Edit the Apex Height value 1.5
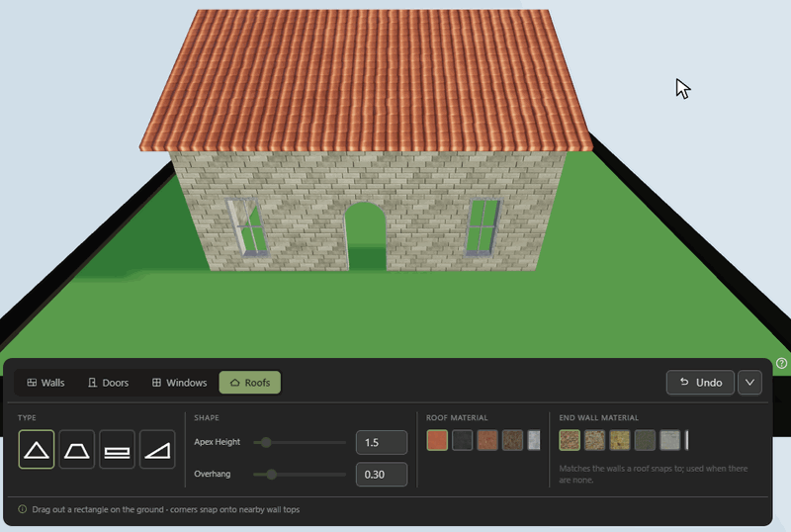This screenshot has width=791, height=532. point(382,443)
